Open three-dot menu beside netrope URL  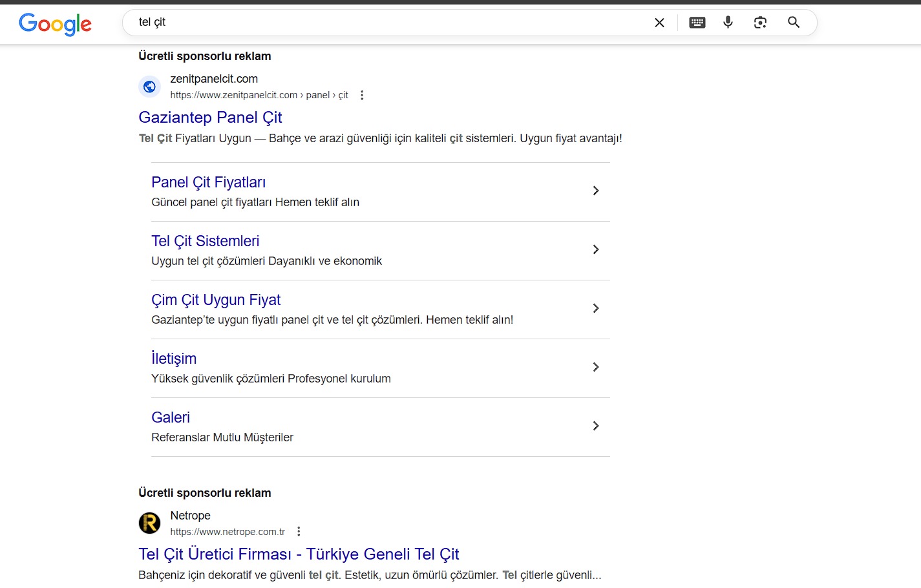(299, 532)
